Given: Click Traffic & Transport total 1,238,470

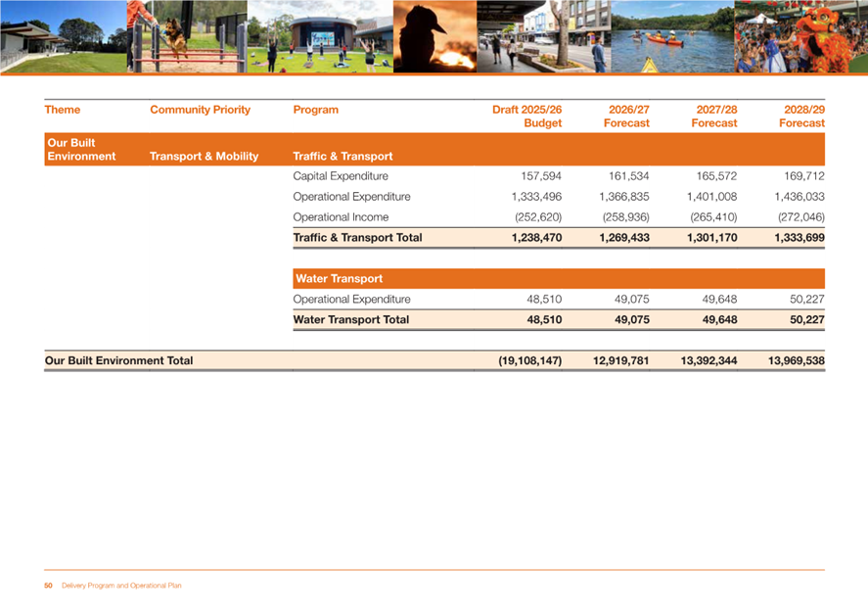Looking at the screenshot, I should [x=536, y=238].
